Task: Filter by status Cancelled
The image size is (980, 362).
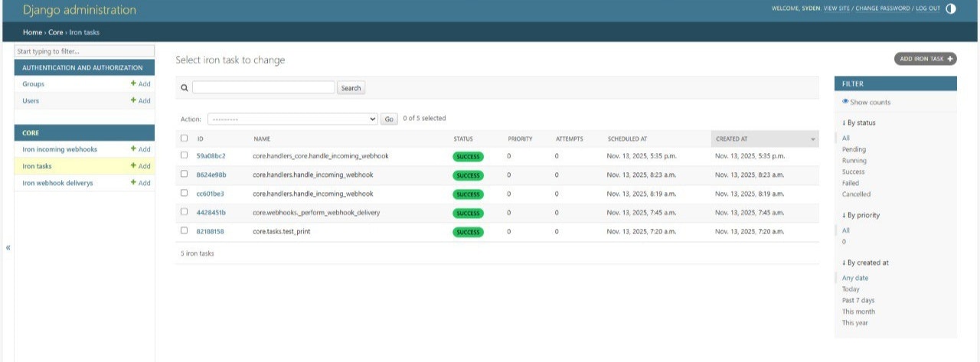Action: click(857, 194)
